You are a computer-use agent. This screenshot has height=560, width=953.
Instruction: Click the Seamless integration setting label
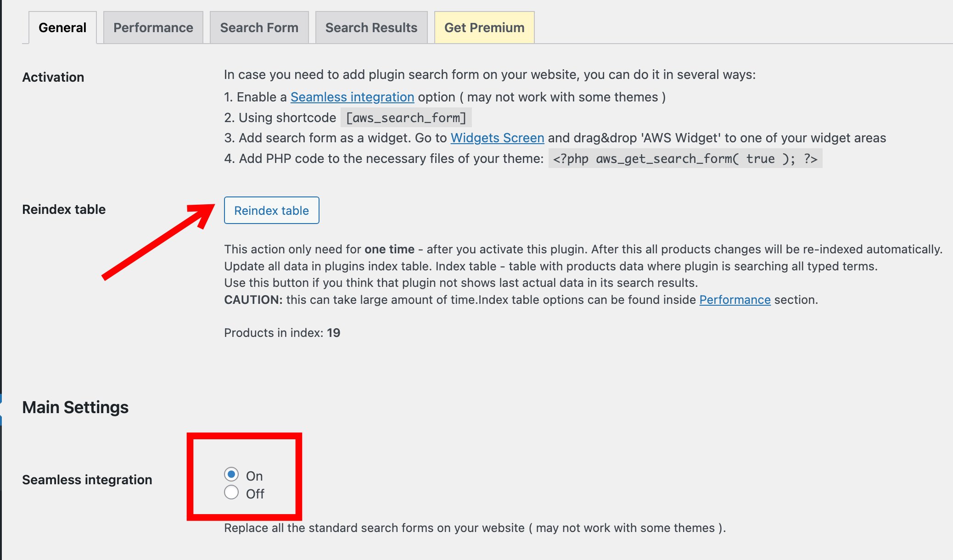pos(87,480)
